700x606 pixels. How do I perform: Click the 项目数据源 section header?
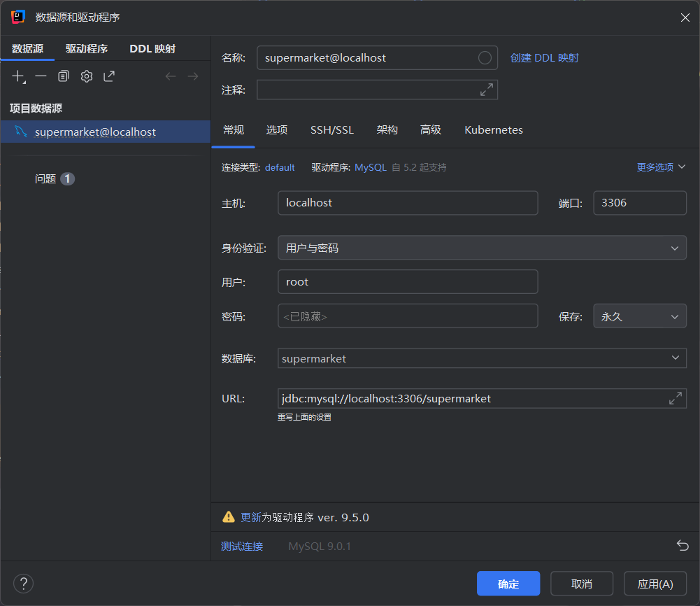(x=36, y=108)
